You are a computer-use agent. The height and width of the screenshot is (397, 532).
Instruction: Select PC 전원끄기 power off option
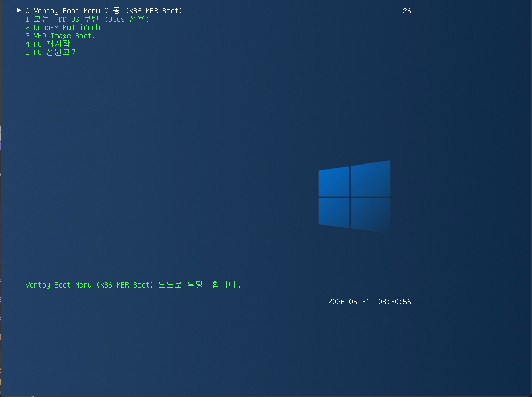pyautogui.click(x=52, y=52)
